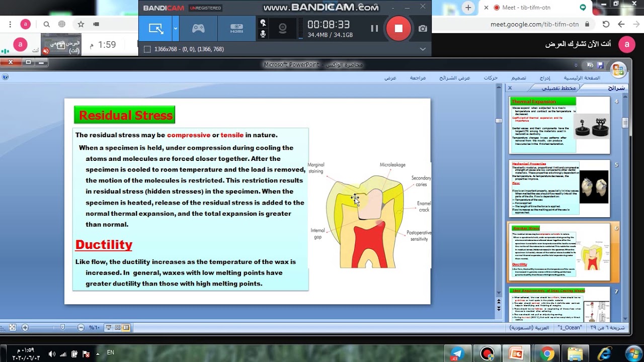This screenshot has width=644, height=362.
Task: Open the إدراج ribbon tab
Action: click(545, 78)
